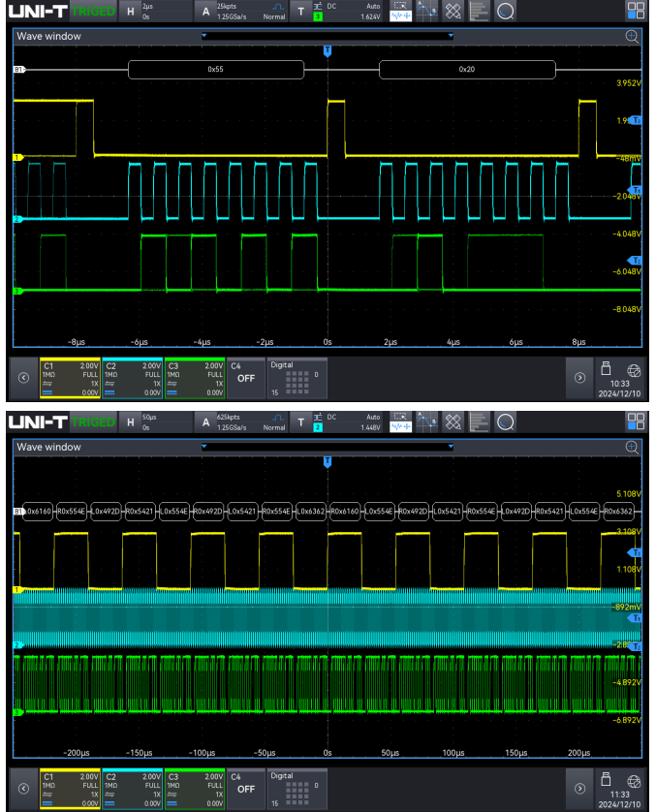Click the USB drive icon above 10:33
The height and width of the screenshot is (812, 656).
607,367
